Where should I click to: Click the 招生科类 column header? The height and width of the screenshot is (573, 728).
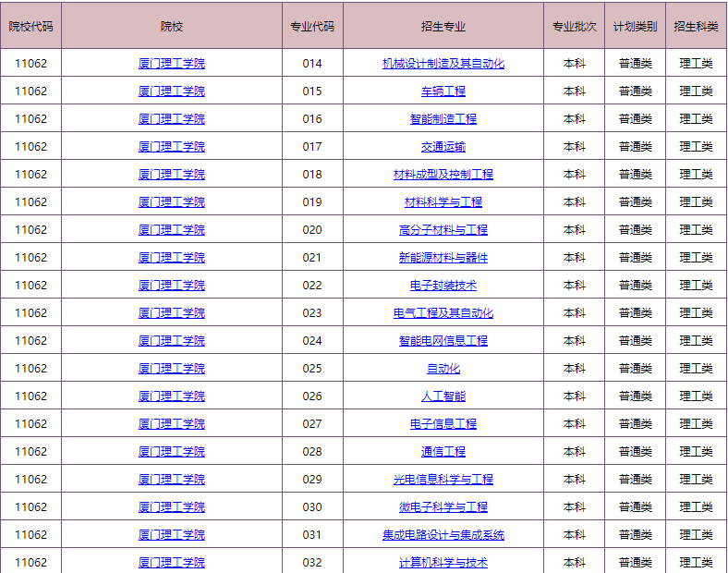coord(696,26)
